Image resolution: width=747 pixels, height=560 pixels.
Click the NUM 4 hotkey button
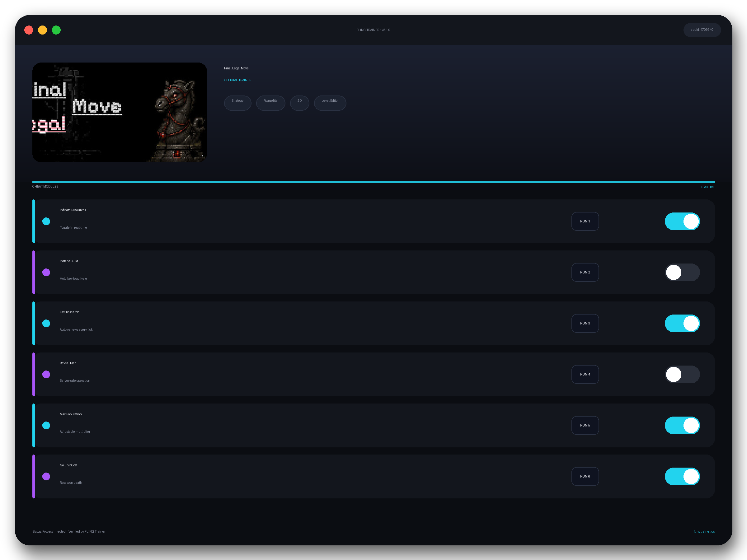pos(585,374)
